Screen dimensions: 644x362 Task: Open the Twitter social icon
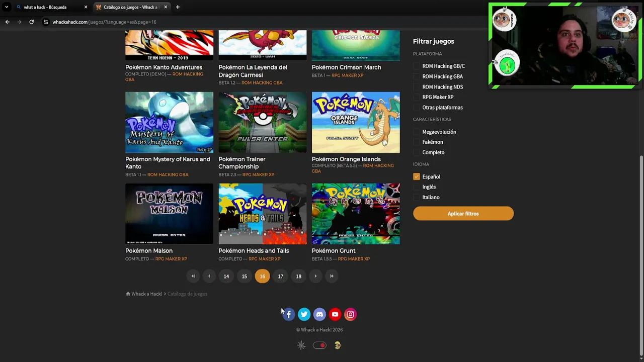click(304, 314)
